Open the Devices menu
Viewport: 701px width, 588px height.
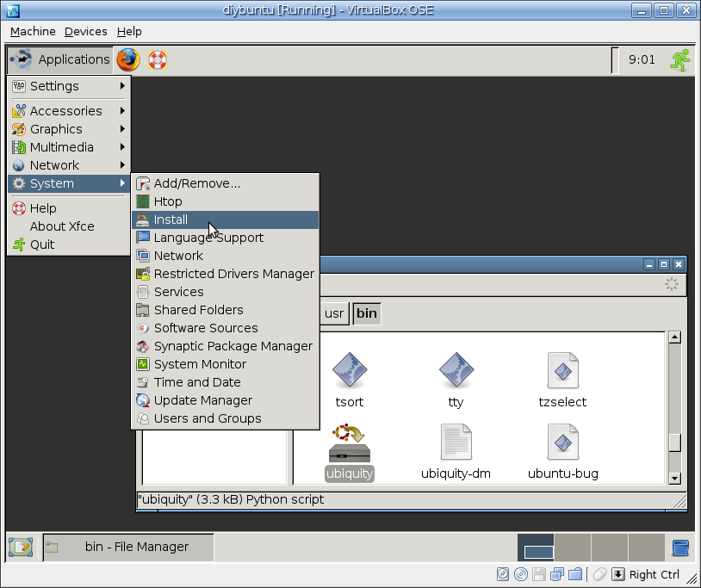point(86,32)
